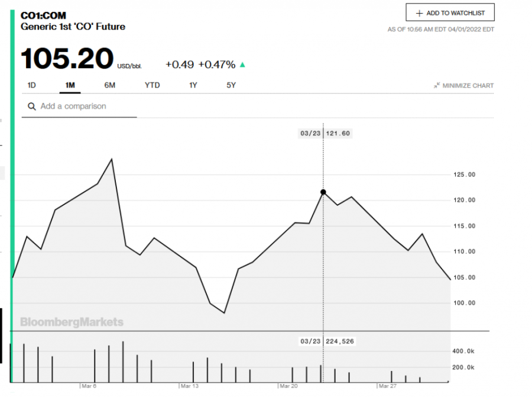Click the price peak above 125.00
Image resolution: width=532 pixels, height=397 pixels.
[111, 159]
